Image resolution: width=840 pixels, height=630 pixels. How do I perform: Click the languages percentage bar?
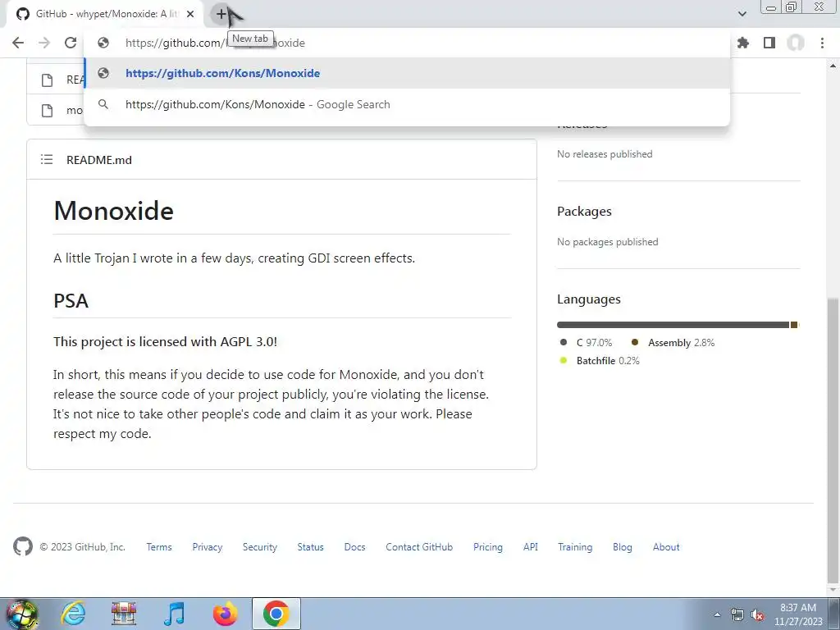pos(678,325)
